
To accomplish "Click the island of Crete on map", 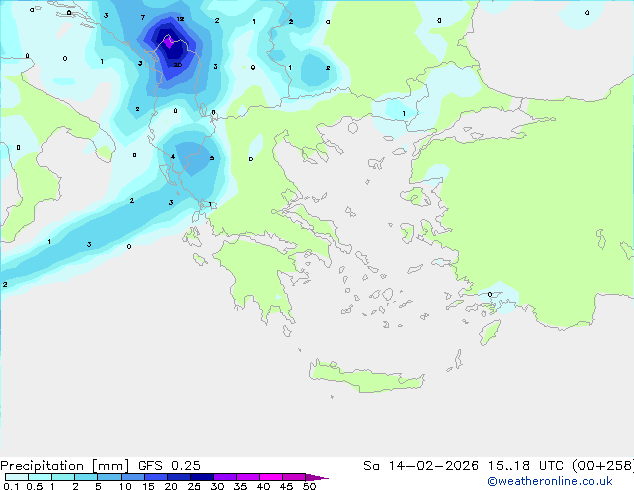I will point(364,376).
